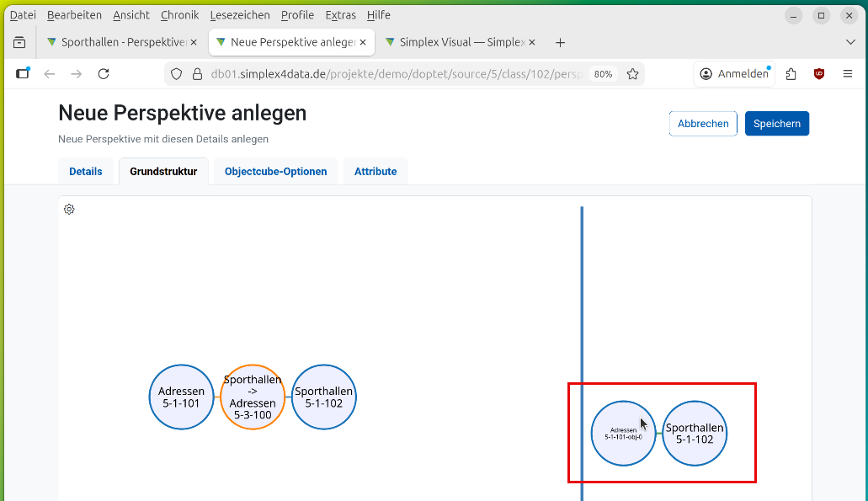Click the site security shield icon
Viewport: 868px width, 501px height.
[177, 74]
